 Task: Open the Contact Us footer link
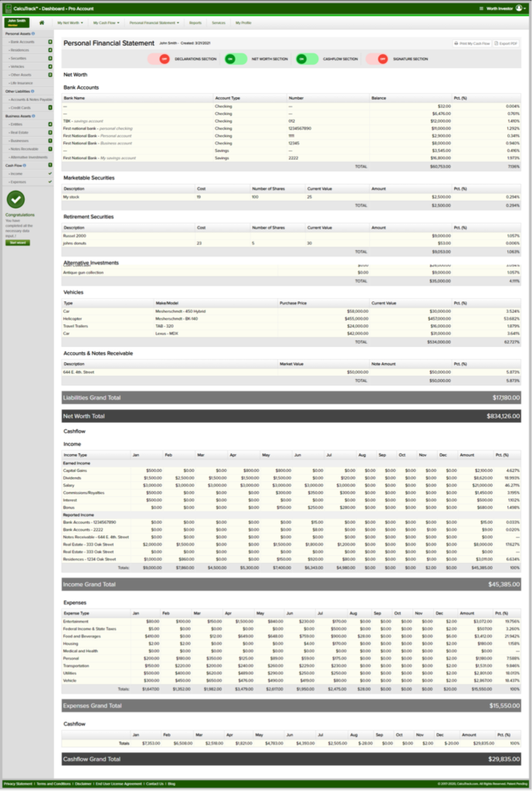154,784
